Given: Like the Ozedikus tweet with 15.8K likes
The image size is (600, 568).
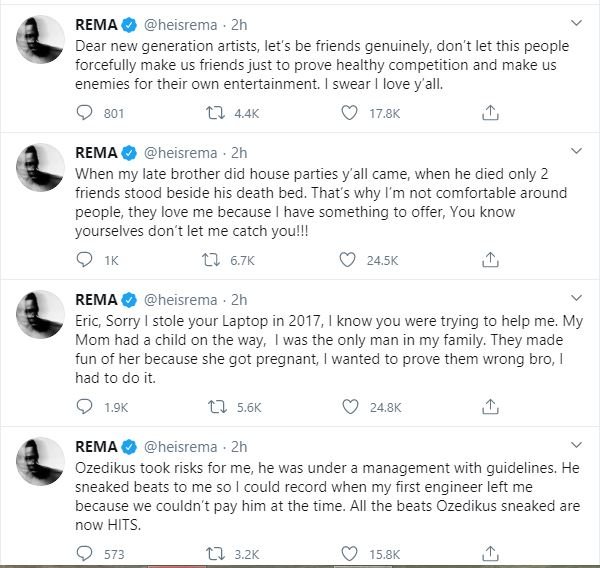Looking at the screenshot, I should (x=349, y=554).
